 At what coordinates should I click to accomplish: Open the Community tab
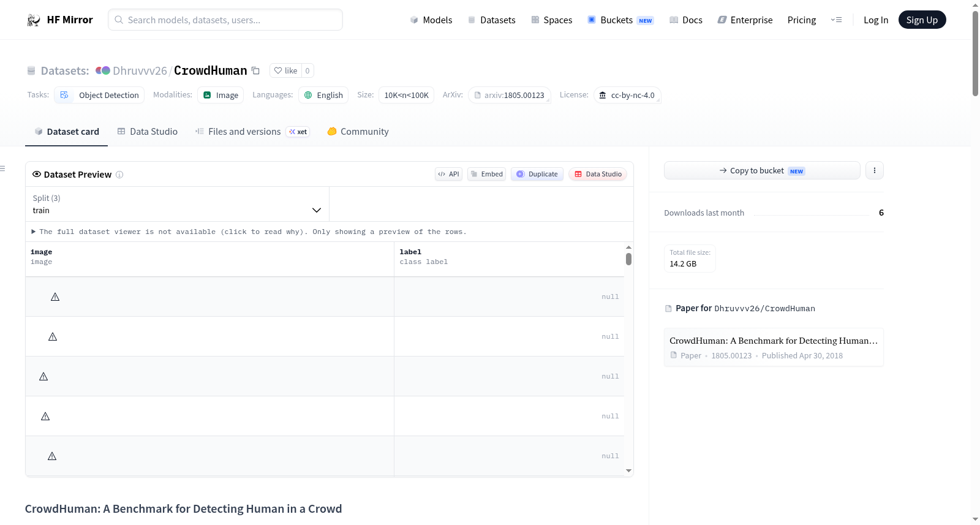[x=358, y=132]
